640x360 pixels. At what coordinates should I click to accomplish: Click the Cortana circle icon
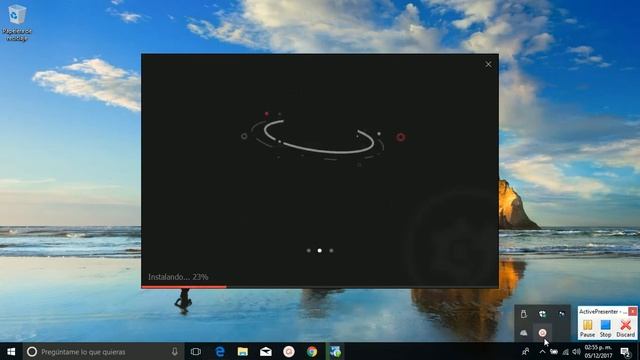click(32, 351)
